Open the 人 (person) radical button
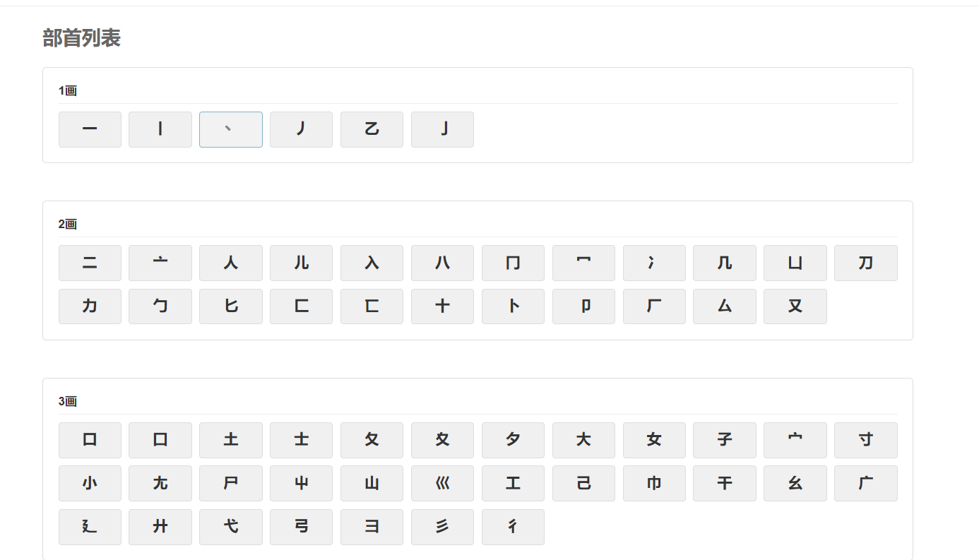Viewport: 979px width, 560px height. [x=231, y=263]
